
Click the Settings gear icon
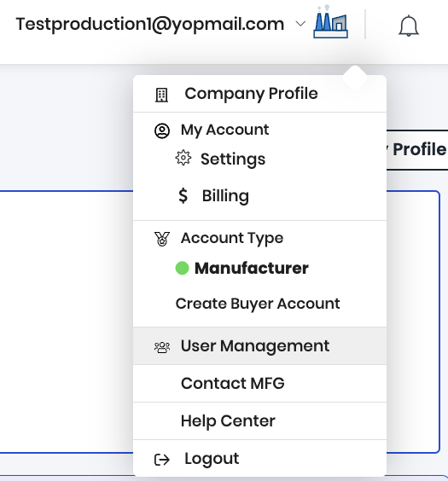[183, 158]
